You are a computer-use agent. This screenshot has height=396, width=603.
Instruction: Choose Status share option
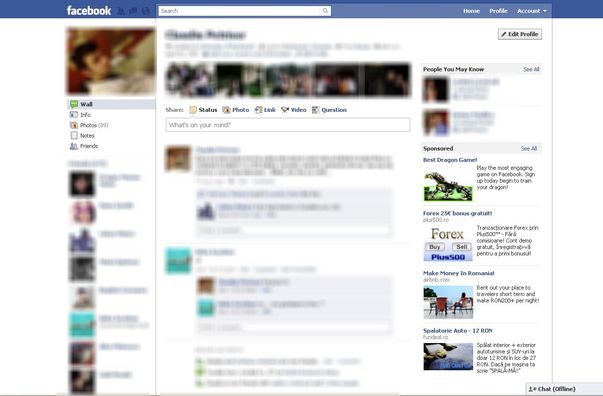[x=208, y=110]
